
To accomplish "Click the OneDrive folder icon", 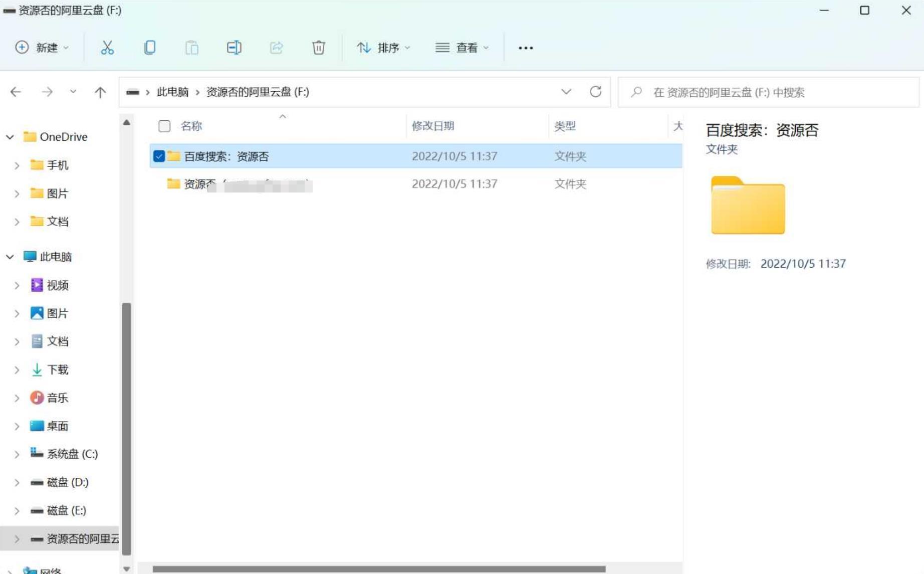I will [x=30, y=137].
